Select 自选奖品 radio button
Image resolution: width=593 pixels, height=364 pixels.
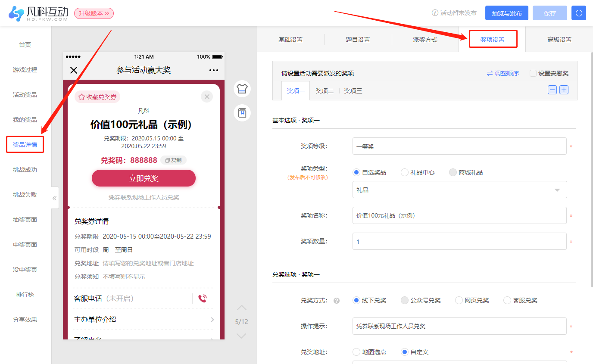[x=356, y=172]
